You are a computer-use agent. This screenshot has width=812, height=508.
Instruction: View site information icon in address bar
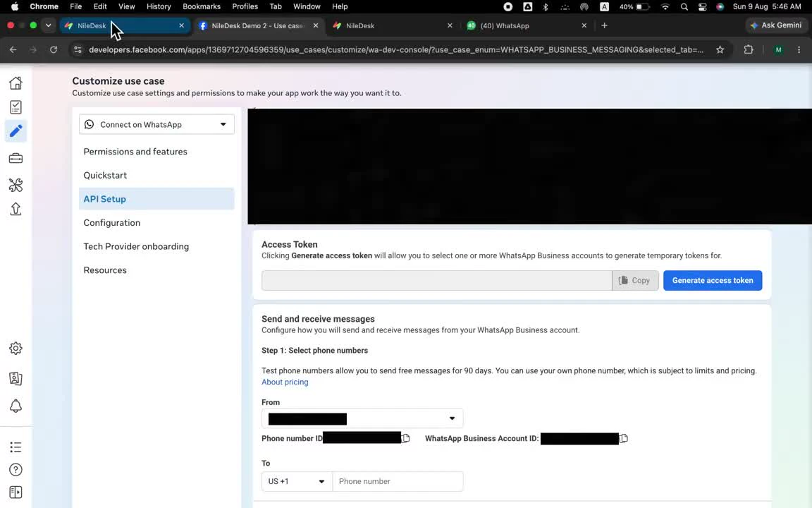78,50
